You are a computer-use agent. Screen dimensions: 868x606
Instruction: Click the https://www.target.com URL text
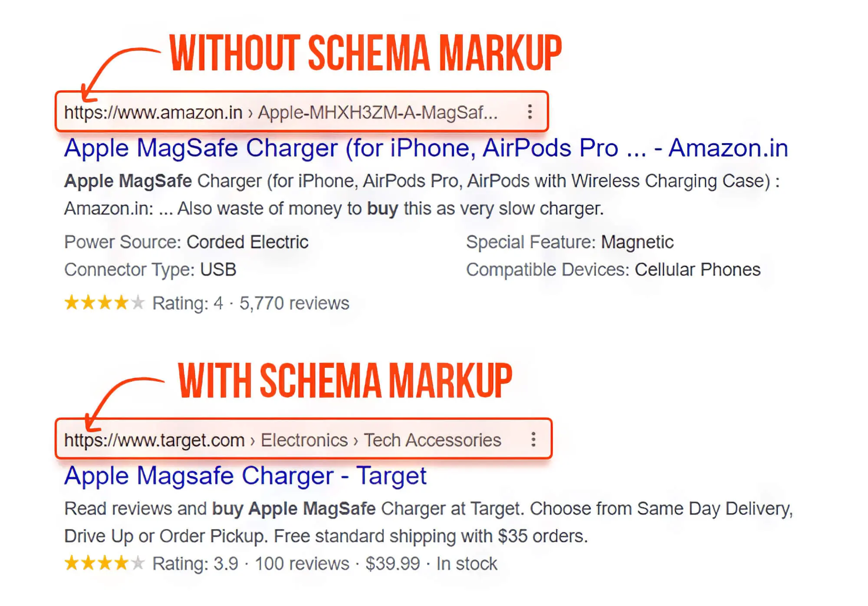(x=155, y=440)
